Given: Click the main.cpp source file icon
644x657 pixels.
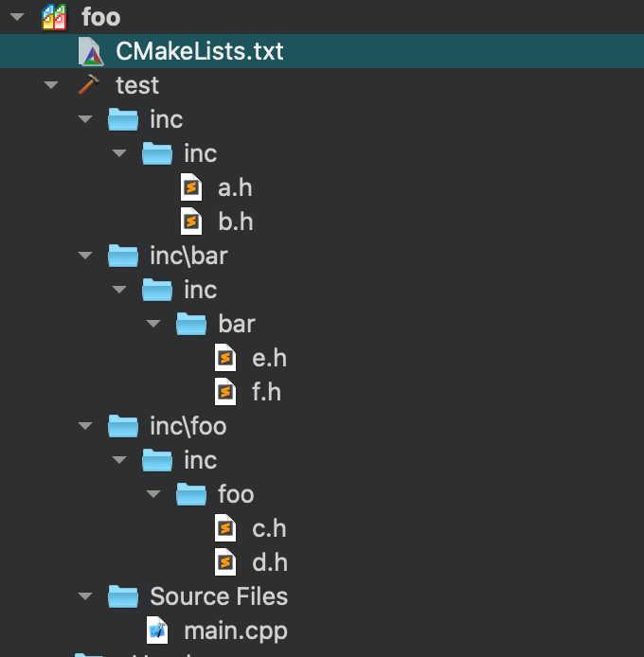Looking at the screenshot, I should coord(157,630).
